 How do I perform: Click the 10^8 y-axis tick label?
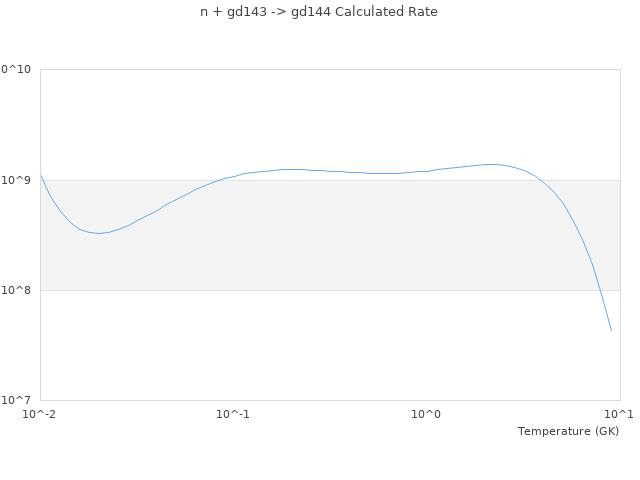click(19, 290)
